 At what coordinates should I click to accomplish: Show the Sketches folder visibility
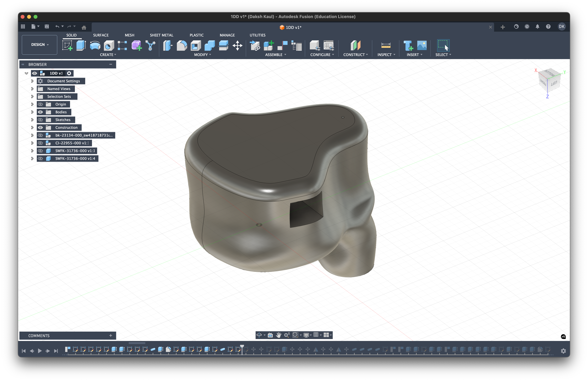click(41, 120)
